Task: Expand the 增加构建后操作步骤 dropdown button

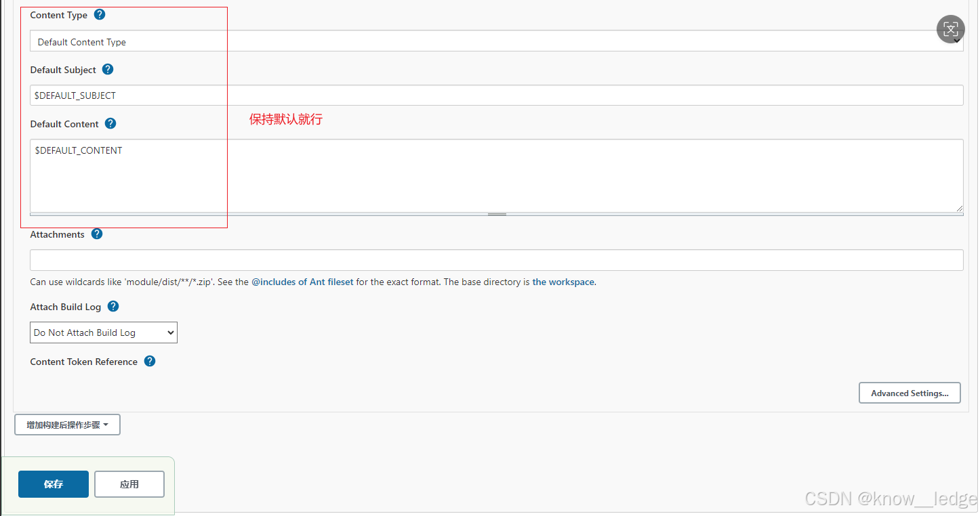Action: coord(67,425)
